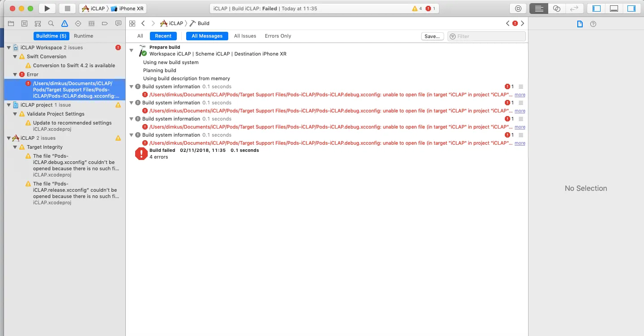
Task: Open the breakpoint navigator icon
Action: pyautogui.click(x=105, y=23)
